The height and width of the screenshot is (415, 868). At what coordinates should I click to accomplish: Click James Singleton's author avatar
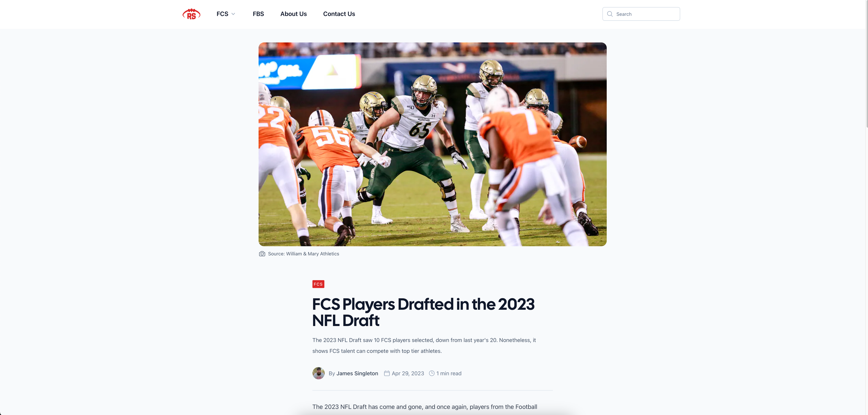click(x=318, y=373)
